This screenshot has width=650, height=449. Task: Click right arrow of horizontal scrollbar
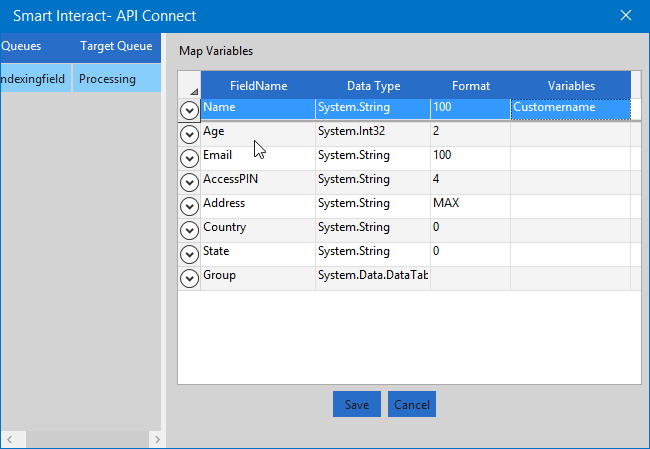(155, 440)
